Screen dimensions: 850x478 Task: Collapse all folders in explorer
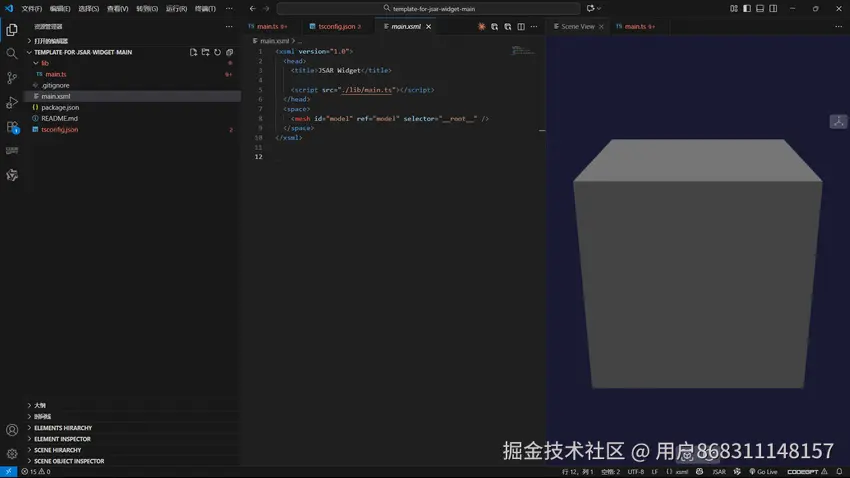[x=229, y=52]
